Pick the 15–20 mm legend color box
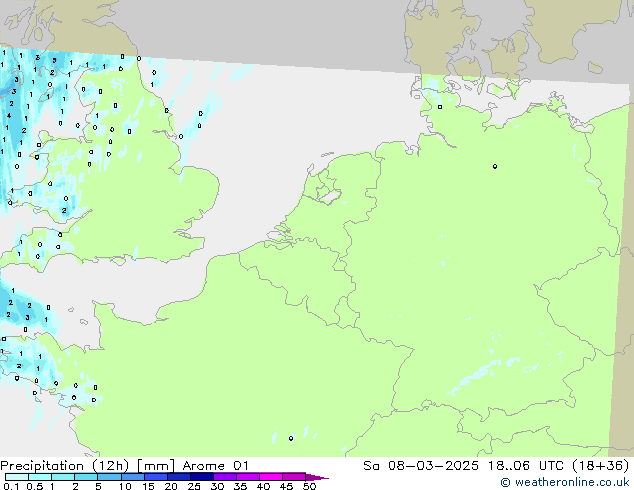634x490 pixels. tap(155, 477)
